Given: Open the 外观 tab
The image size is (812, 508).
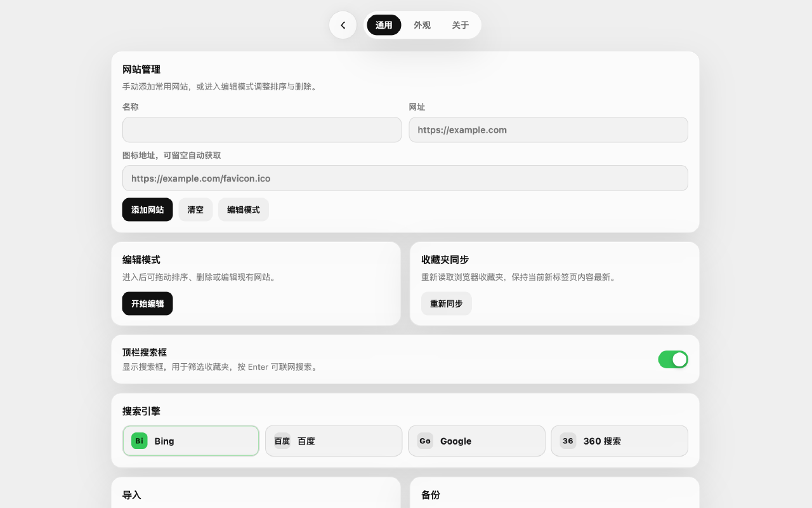Looking at the screenshot, I should pyautogui.click(x=422, y=25).
